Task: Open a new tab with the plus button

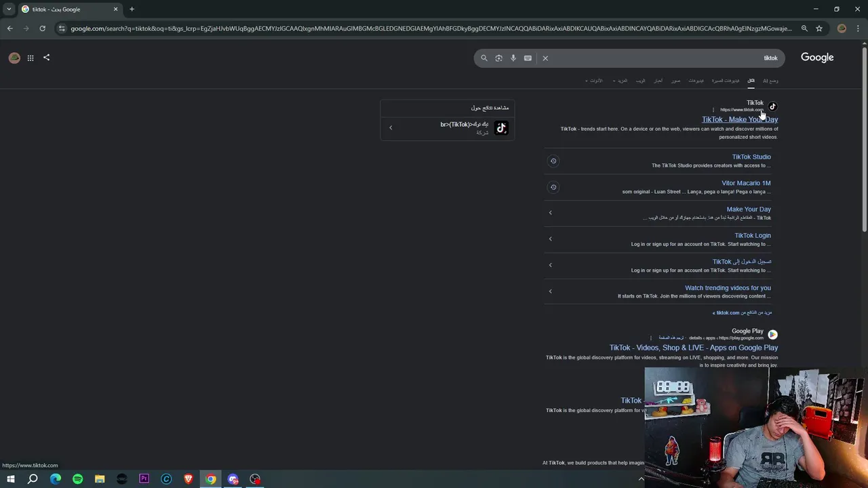Action: pos(132,9)
